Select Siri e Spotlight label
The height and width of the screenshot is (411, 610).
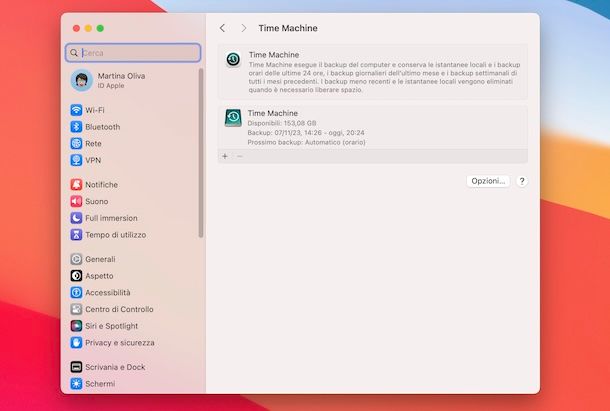[x=112, y=326]
